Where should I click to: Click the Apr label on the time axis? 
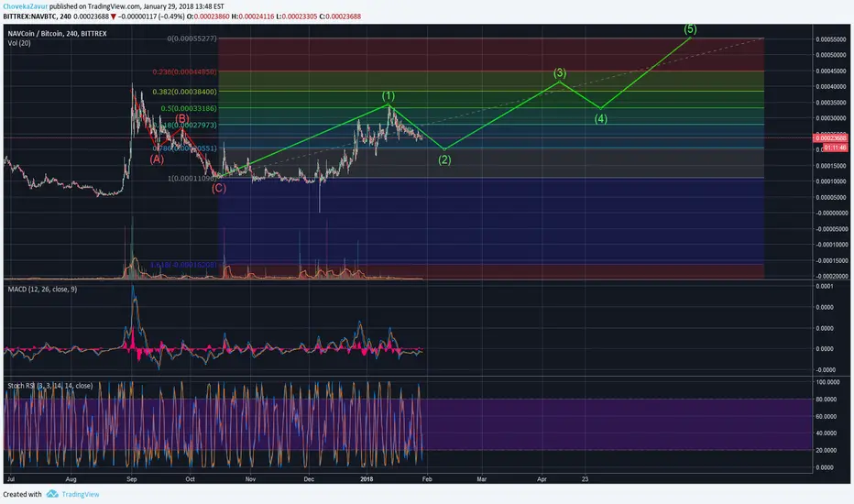click(x=542, y=479)
